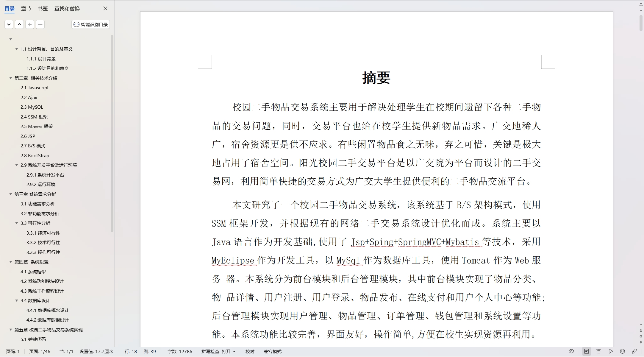Switch to outline view icon in status bar

pyautogui.click(x=598, y=351)
